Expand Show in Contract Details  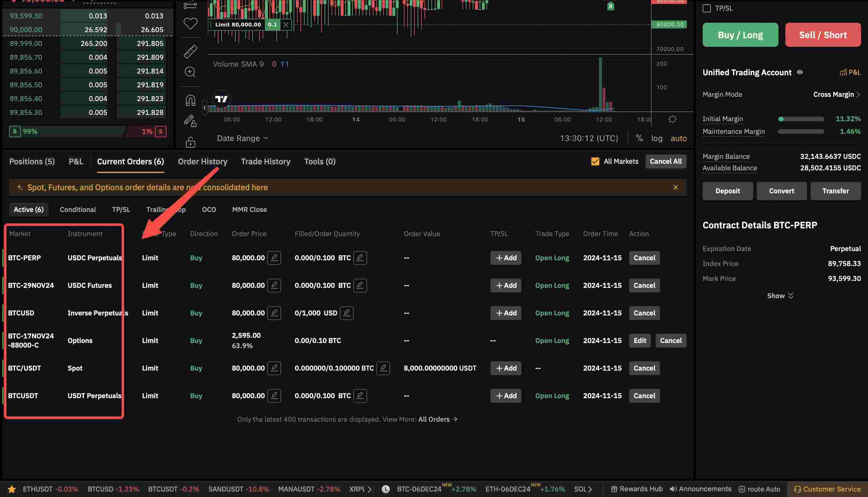[x=780, y=295]
